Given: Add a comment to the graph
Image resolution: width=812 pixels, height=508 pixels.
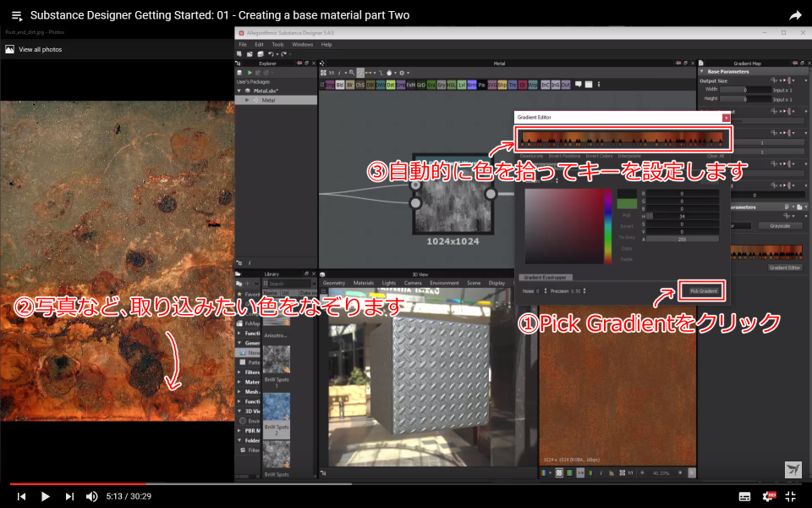Looking at the screenshot, I should [579, 84].
